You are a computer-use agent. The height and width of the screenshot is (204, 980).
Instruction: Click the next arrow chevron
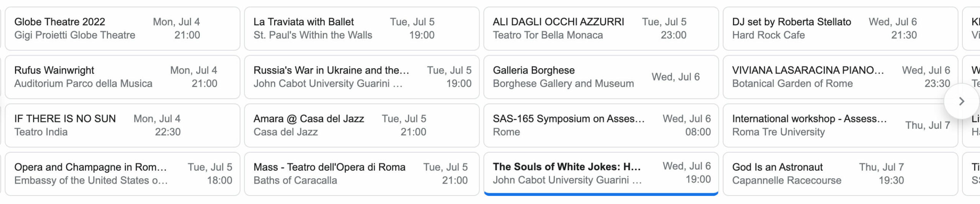tap(961, 101)
